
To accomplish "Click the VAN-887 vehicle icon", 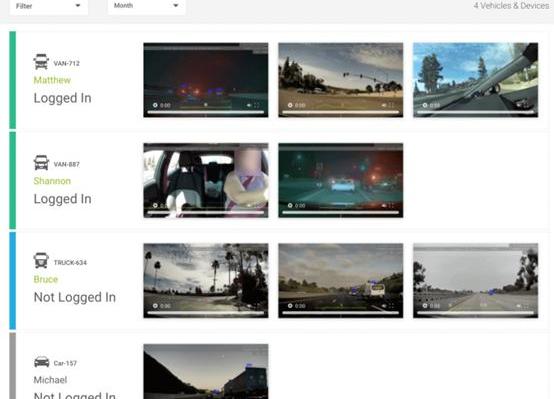I will coord(41,163).
